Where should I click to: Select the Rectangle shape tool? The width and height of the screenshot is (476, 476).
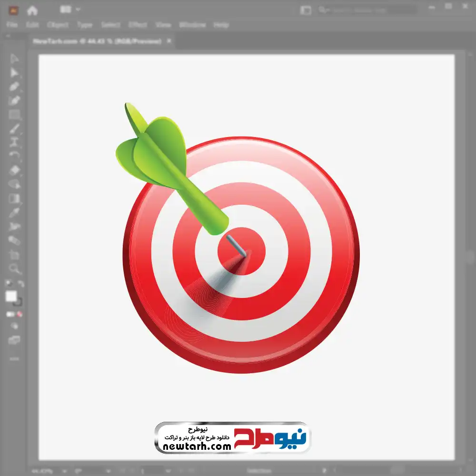[14, 114]
